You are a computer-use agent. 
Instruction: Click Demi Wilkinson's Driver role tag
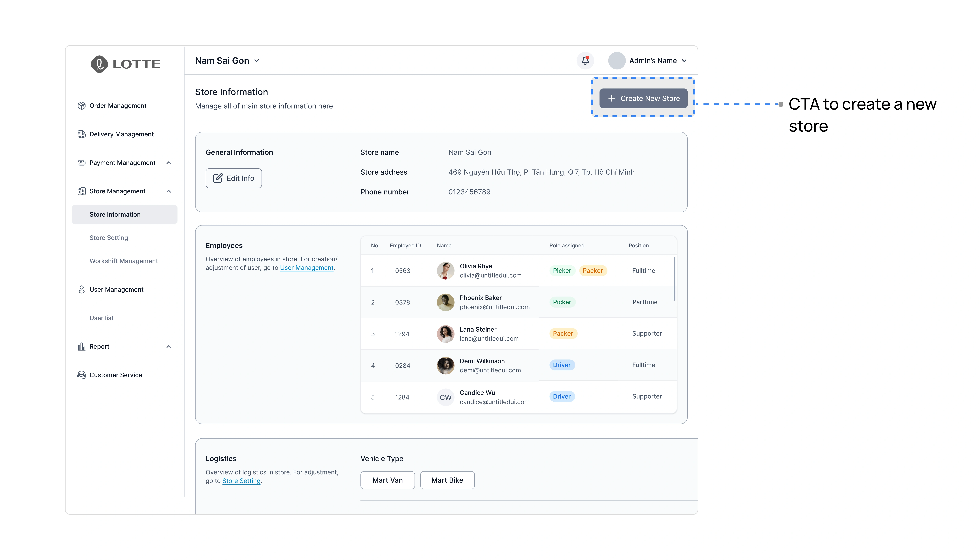562,365
